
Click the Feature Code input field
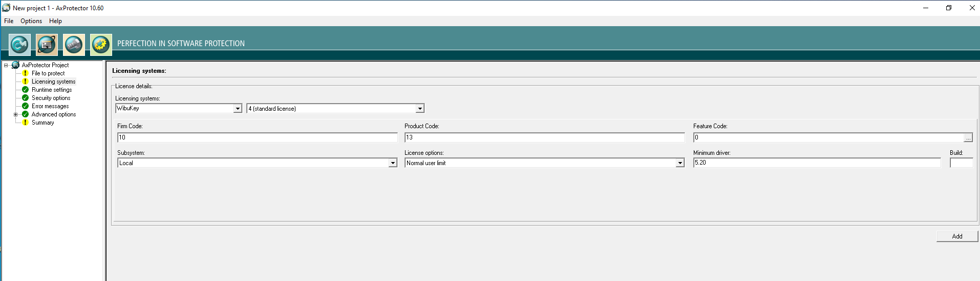(x=828, y=137)
